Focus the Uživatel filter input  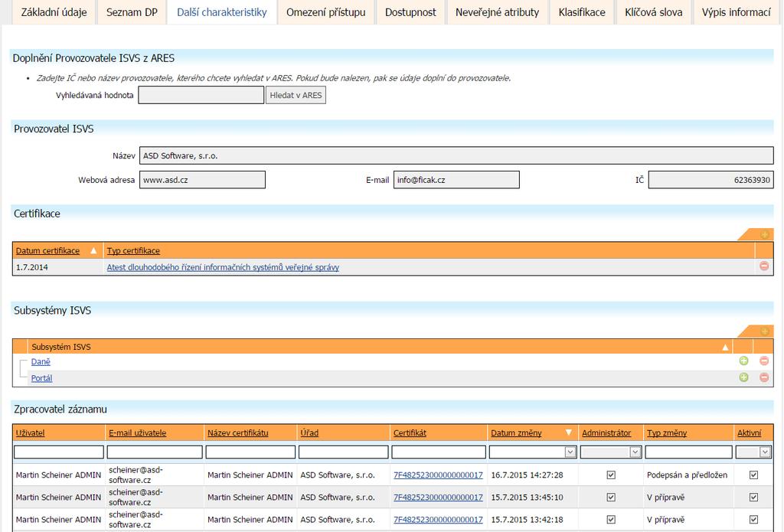pos(59,452)
